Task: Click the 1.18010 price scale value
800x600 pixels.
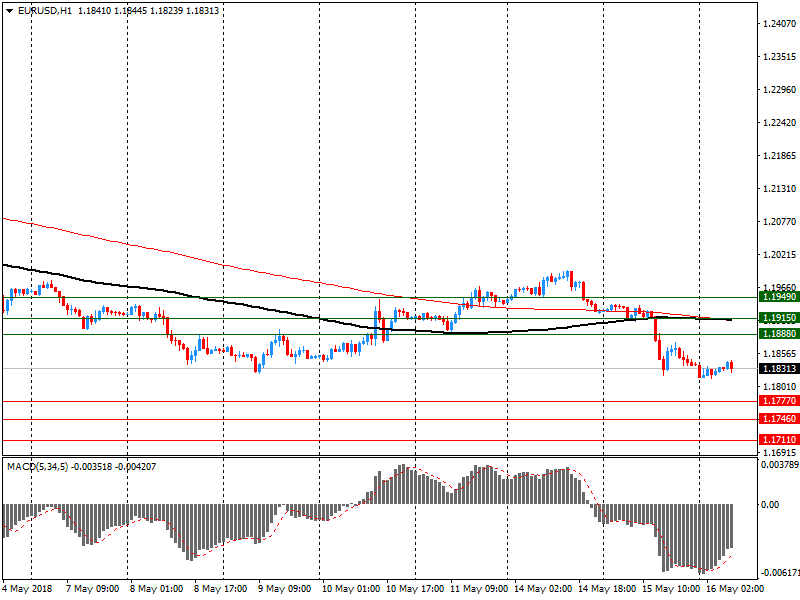Action: tap(780, 387)
